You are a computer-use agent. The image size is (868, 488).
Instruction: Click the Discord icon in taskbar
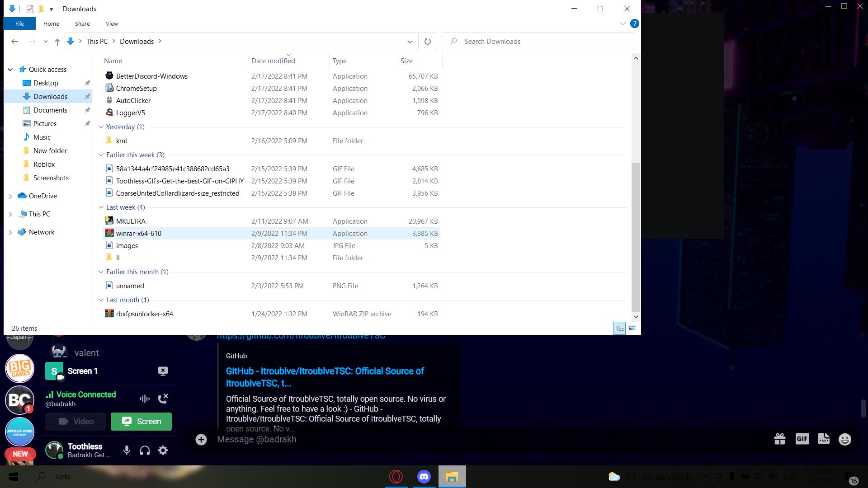tap(424, 477)
